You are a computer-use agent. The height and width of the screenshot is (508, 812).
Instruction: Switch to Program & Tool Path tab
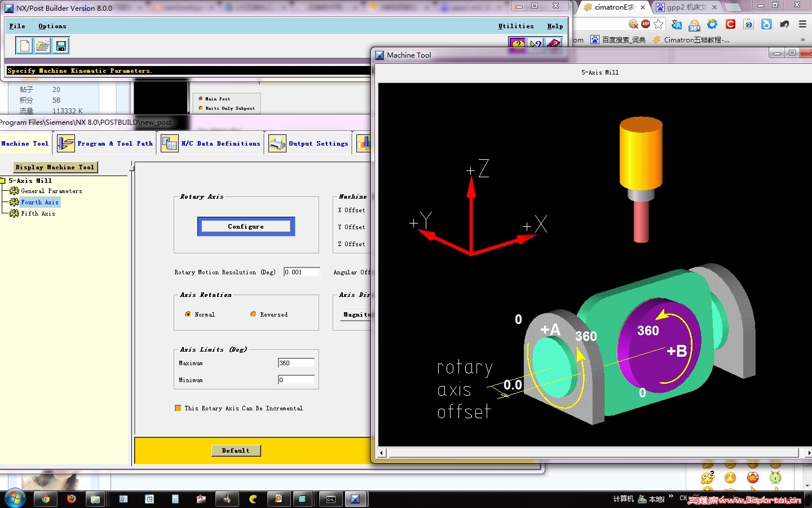(105, 143)
